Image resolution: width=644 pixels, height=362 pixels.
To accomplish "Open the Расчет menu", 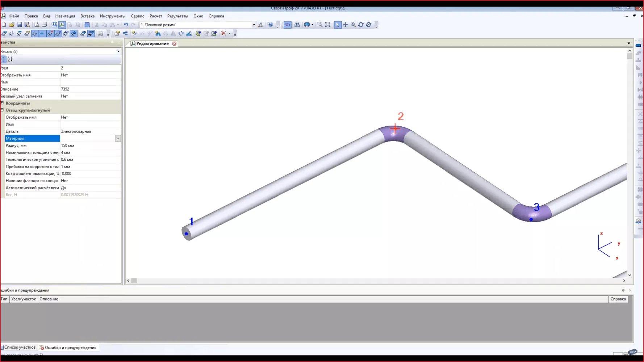I will coord(155,16).
